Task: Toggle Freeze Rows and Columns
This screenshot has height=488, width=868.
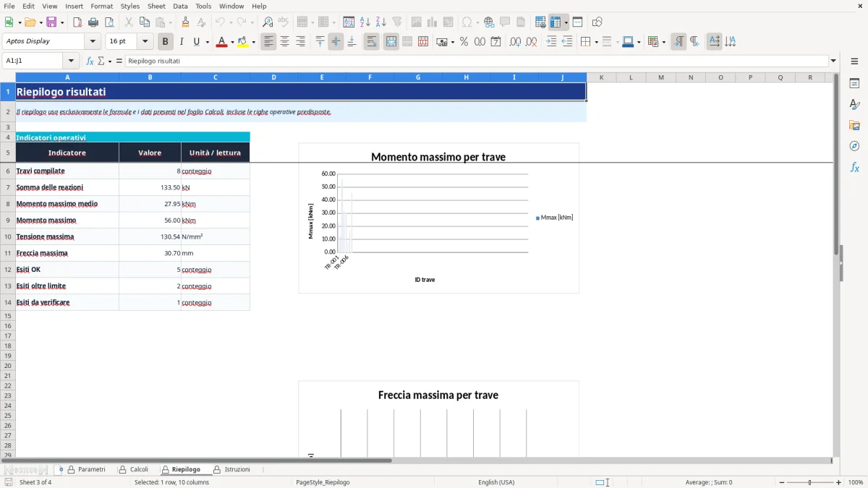Action: click(556, 22)
